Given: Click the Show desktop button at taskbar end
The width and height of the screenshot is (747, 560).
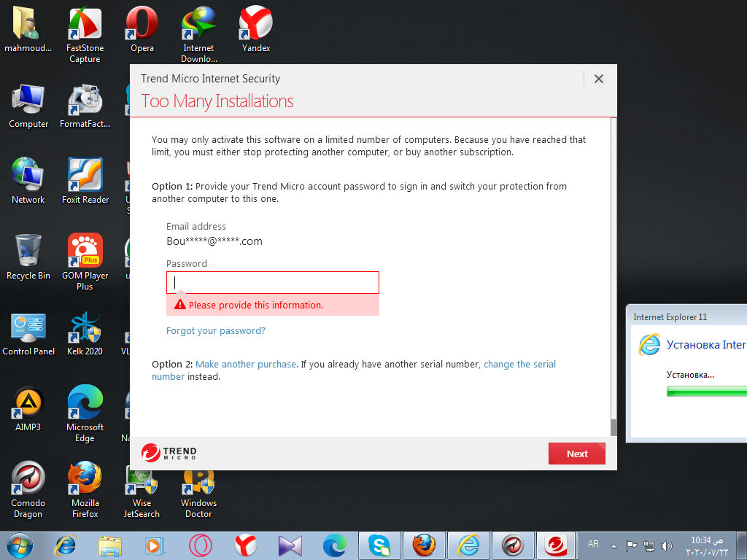Looking at the screenshot, I should point(742,545).
